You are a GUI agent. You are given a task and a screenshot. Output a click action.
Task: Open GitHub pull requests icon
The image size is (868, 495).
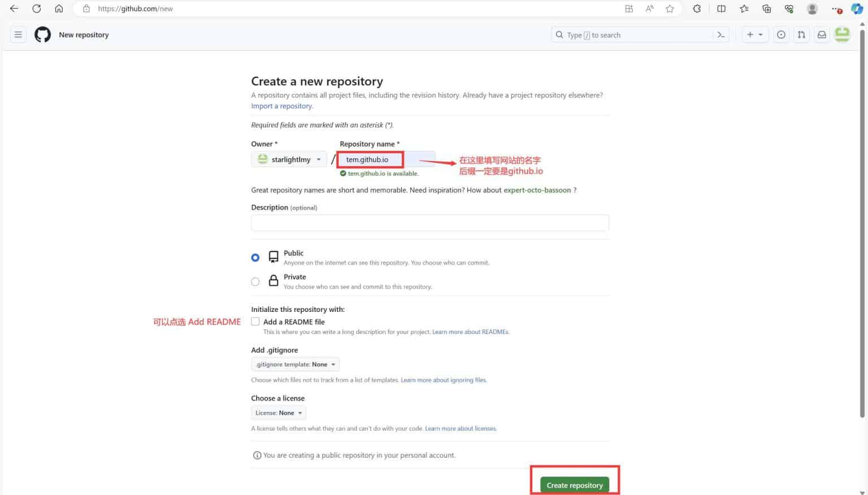point(801,34)
